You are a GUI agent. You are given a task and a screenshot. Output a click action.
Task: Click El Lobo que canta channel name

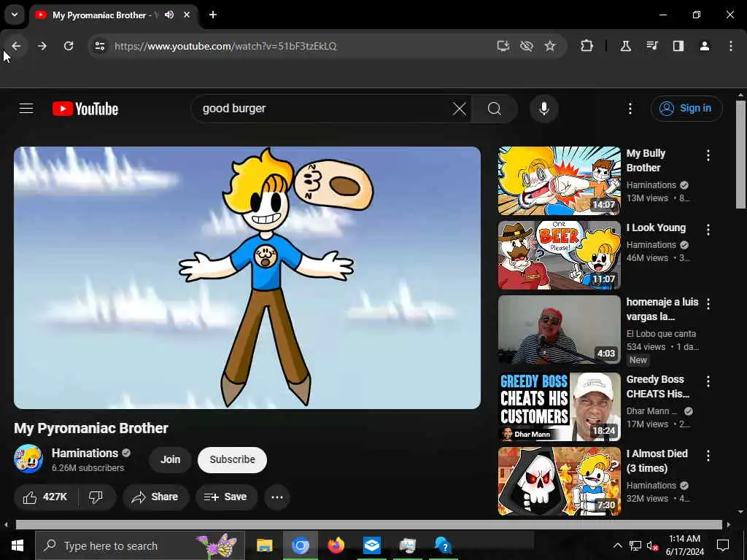click(661, 334)
